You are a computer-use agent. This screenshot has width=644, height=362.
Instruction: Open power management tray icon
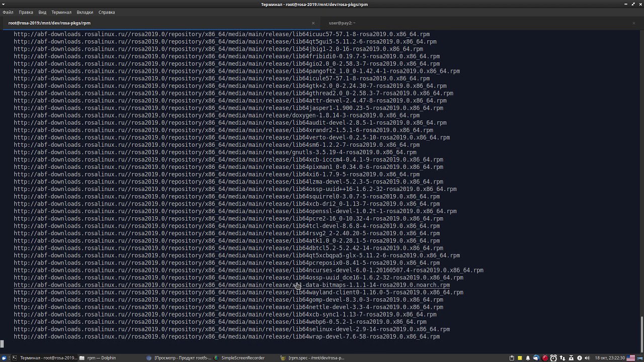pyautogui.click(x=580, y=358)
